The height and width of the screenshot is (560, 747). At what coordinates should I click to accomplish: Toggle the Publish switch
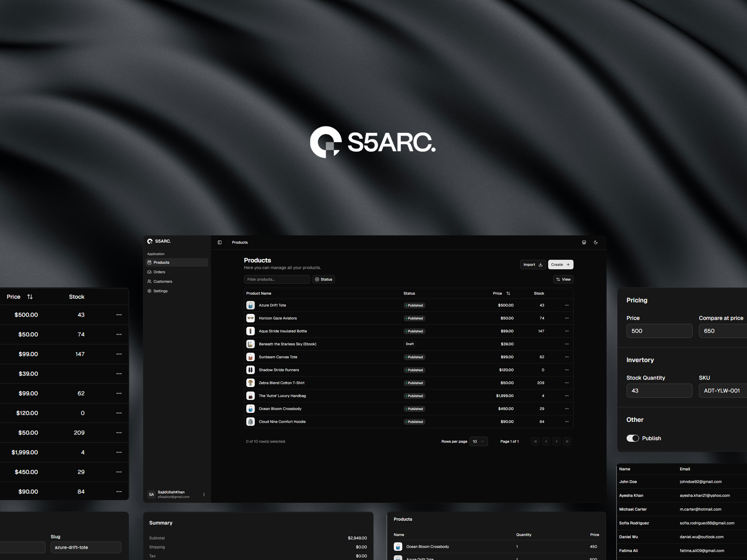click(633, 438)
